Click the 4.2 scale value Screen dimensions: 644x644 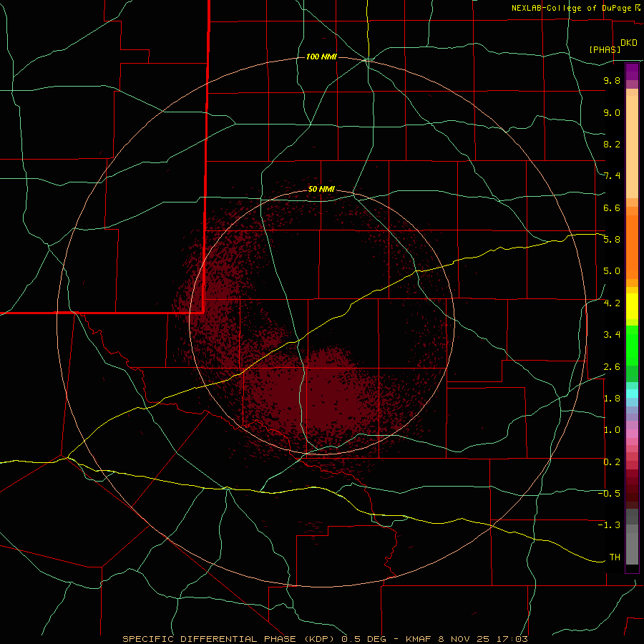(x=612, y=303)
